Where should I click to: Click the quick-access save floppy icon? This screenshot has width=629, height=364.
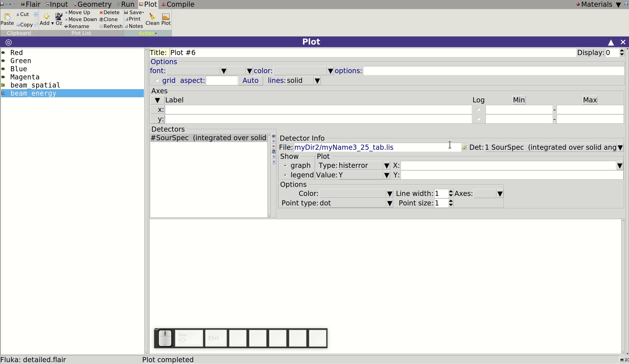(2, 4)
